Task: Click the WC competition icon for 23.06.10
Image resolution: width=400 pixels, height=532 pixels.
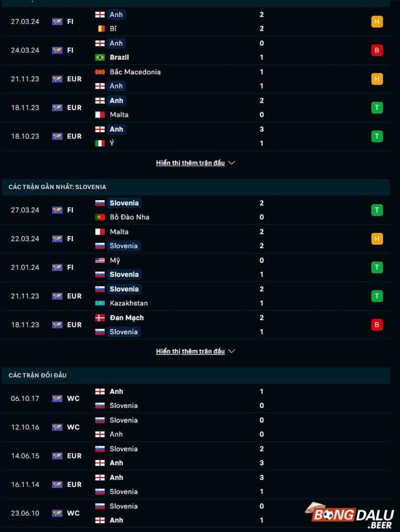Action: tap(57, 513)
